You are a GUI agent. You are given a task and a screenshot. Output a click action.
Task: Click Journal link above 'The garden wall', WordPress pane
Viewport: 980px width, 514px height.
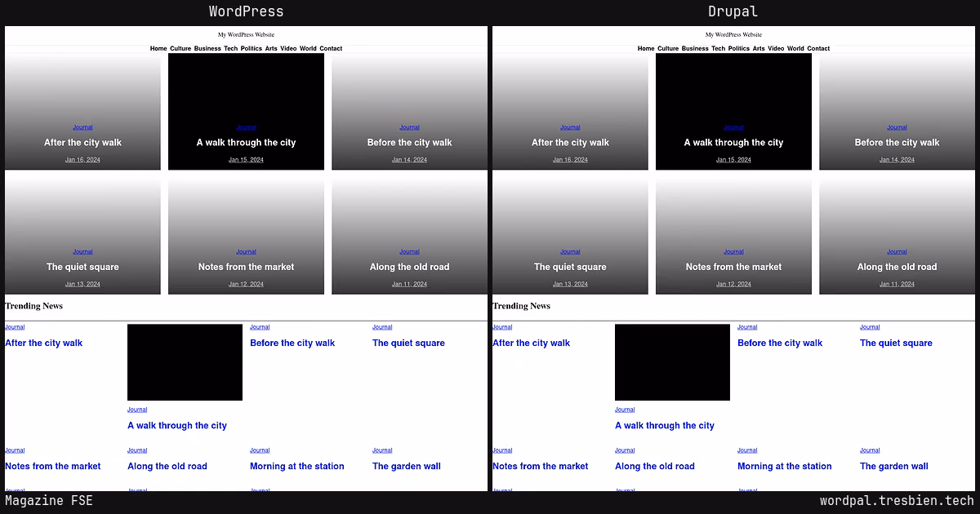click(x=382, y=450)
